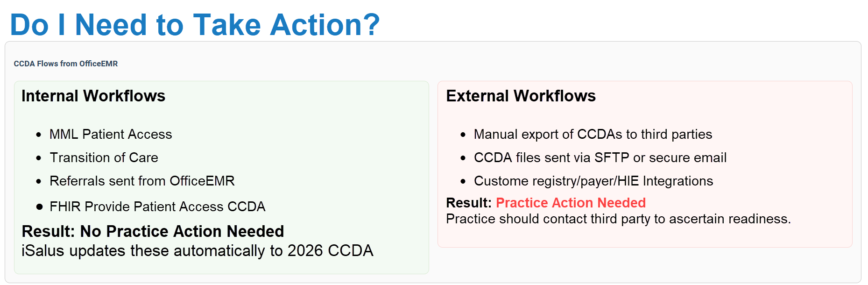This screenshot has height=285, width=868.
Task: Click 'iSalus updates these automatically' sentence
Action: 197,251
